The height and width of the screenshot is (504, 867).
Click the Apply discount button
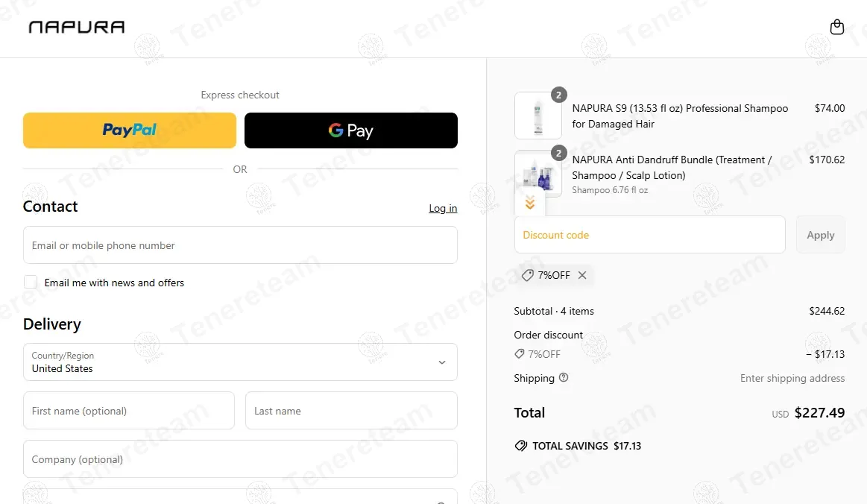821,235
